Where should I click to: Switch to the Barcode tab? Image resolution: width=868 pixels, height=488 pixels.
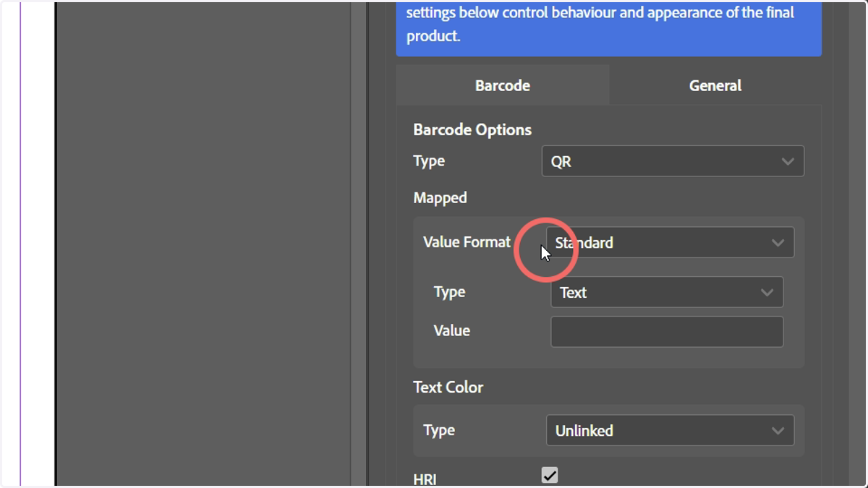coord(503,85)
